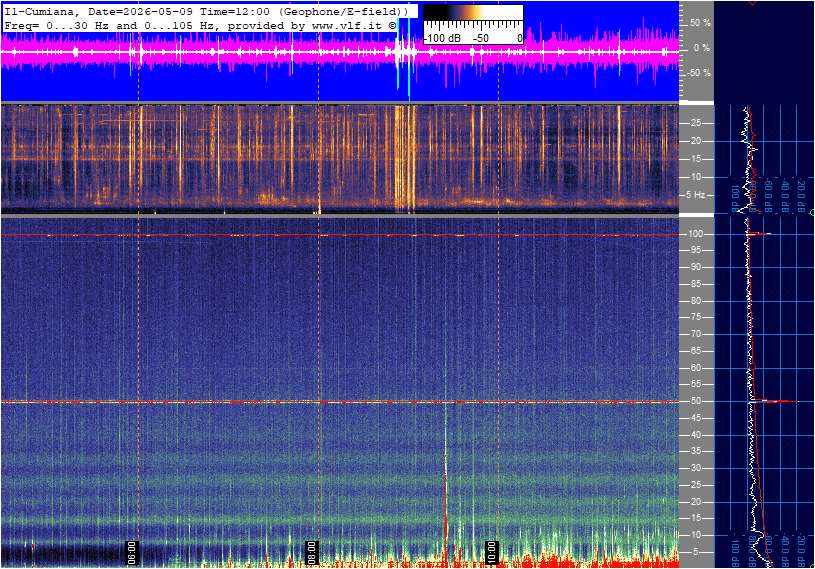Screen dimensions: 815x569
Task: Click 20 on the 0-30 Hz geophone axis
Action: tap(695, 141)
